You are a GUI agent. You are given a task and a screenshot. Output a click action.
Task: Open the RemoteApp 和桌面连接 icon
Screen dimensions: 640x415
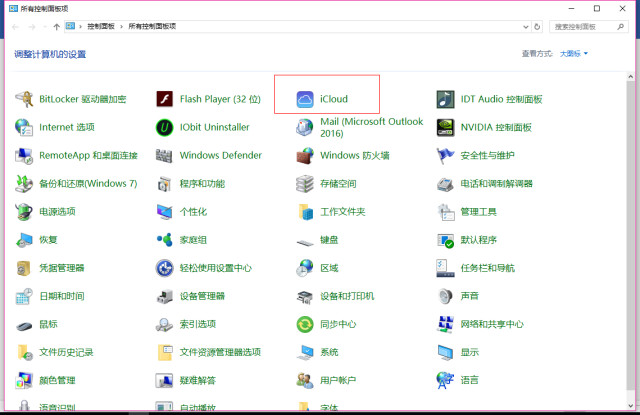tap(24, 155)
